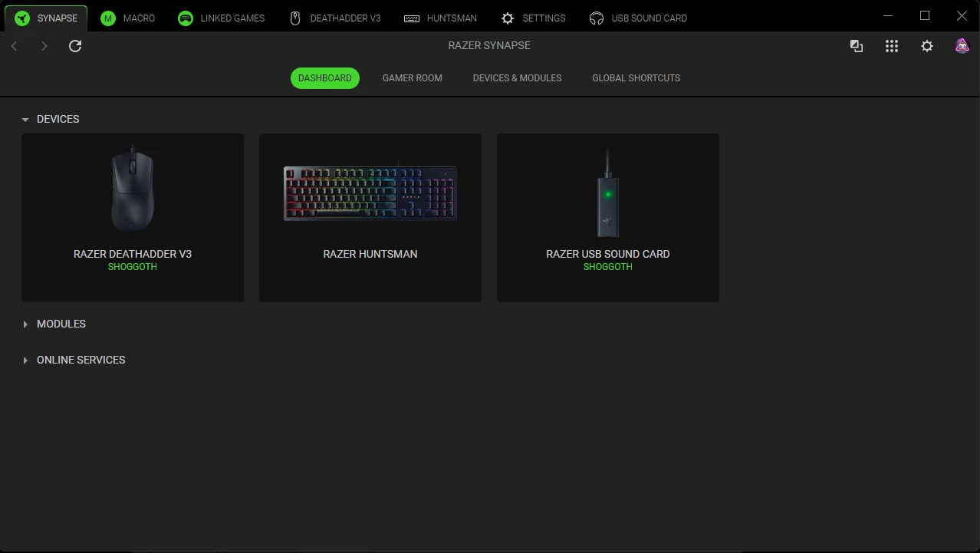980x553 pixels.
Task: Minimize the Synapse window
Action: tap(888, 16)
